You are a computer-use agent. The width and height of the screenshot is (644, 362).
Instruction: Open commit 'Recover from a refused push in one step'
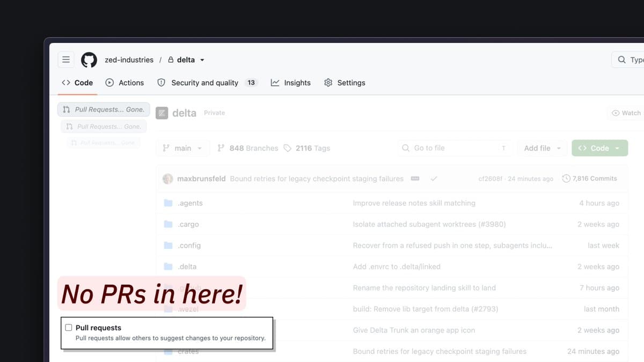coord(452,245)
